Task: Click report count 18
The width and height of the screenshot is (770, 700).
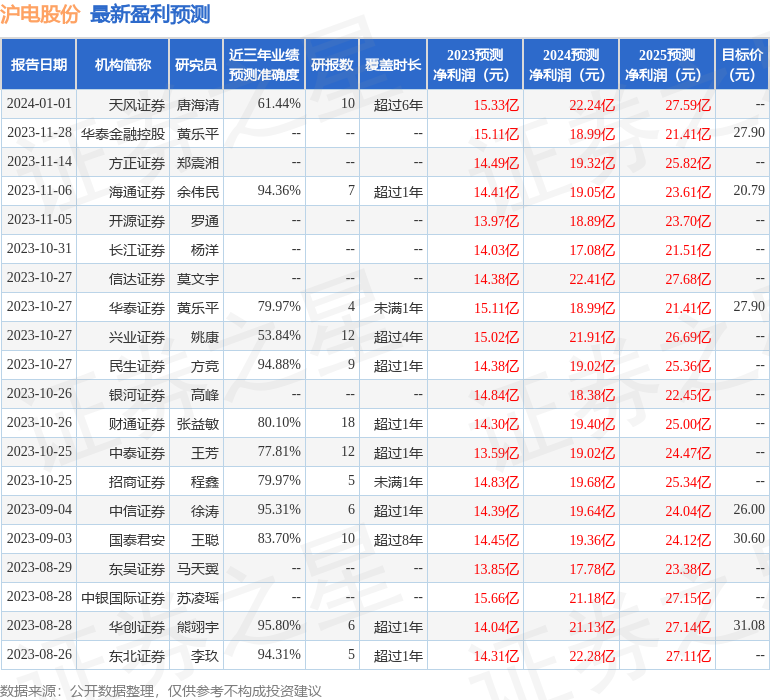Action: coord(348,422)
